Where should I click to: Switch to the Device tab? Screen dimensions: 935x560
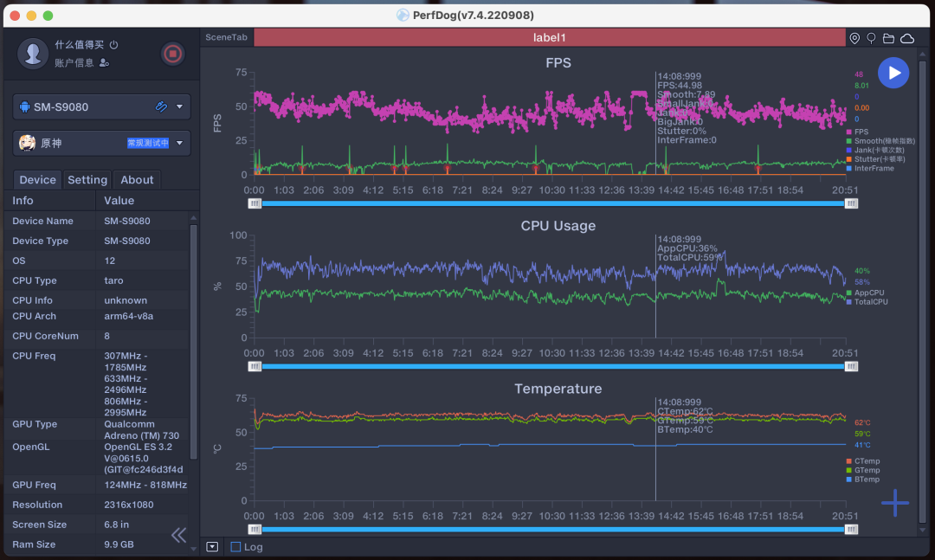[37, 179]
